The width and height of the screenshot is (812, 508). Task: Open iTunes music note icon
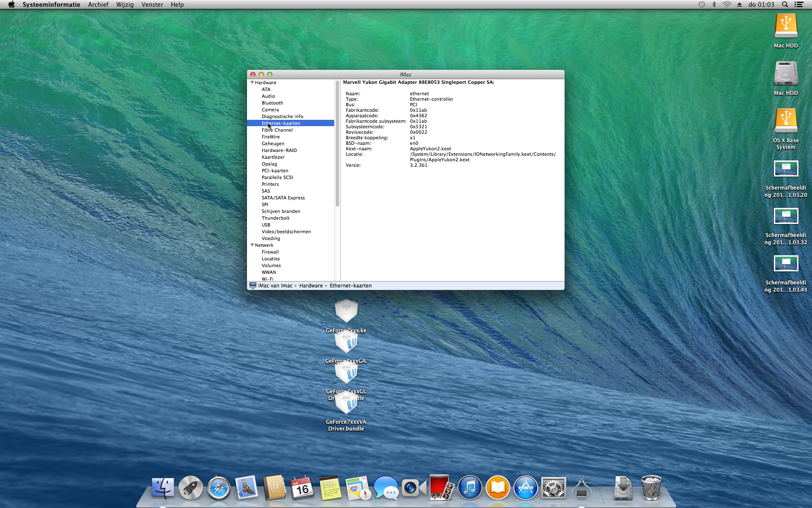click(x=470, y=488)
